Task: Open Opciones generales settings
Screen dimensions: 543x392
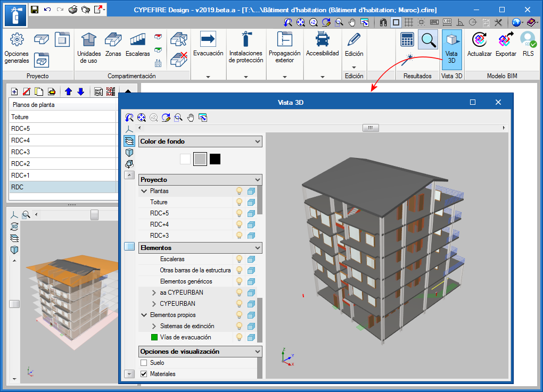Action: coord(17,48)
